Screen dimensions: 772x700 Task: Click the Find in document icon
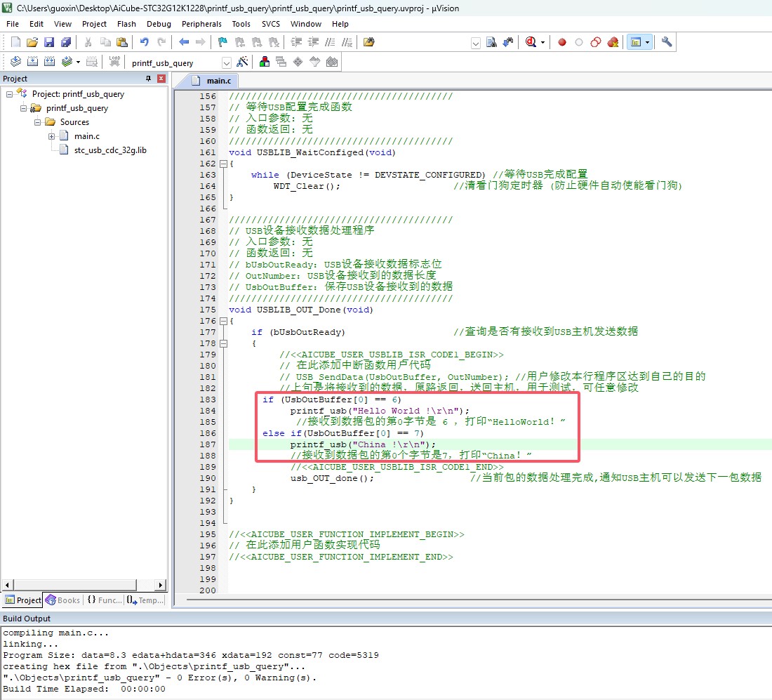click(x=491, y=42)
